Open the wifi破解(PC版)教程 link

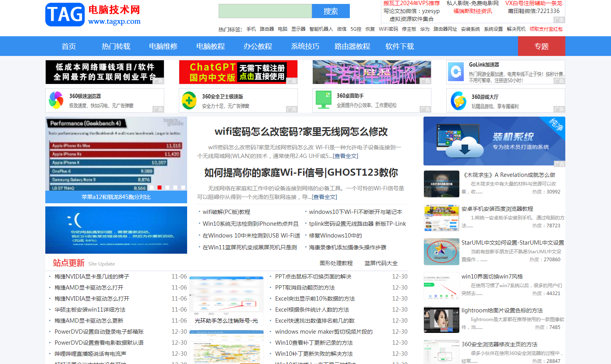227,212
